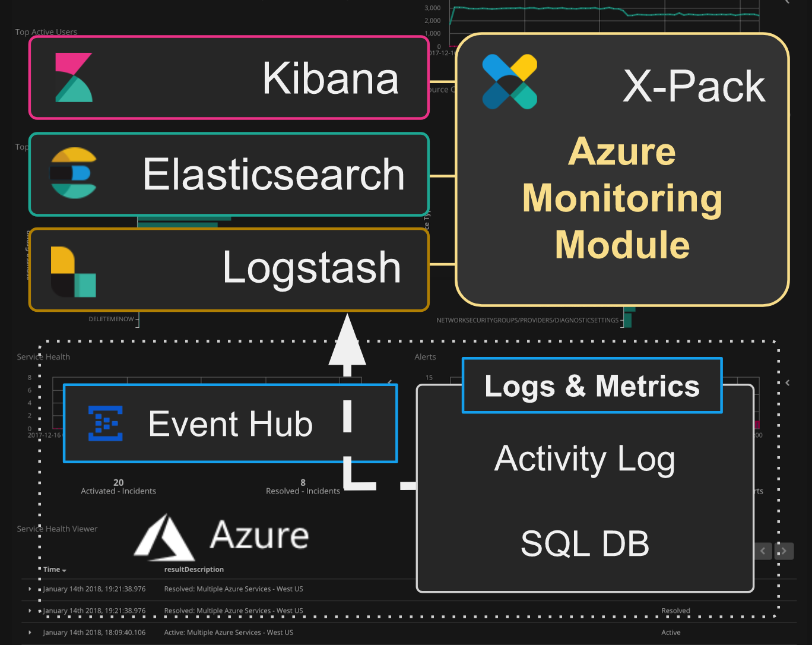Sort by the Time column header

55,570
